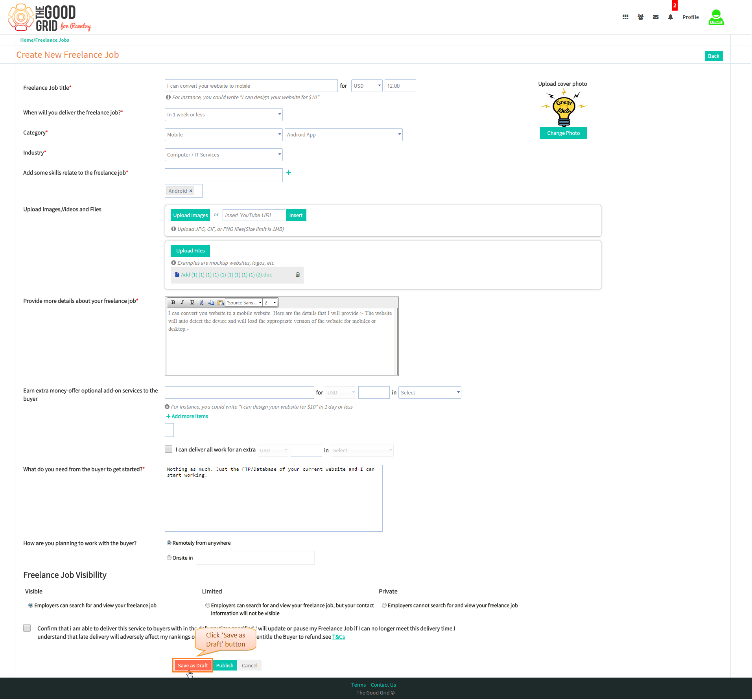Open the people/community icon in header
The height and width of the screenshot is (700, 752).
pyautogui.click(x=641, y=17)
